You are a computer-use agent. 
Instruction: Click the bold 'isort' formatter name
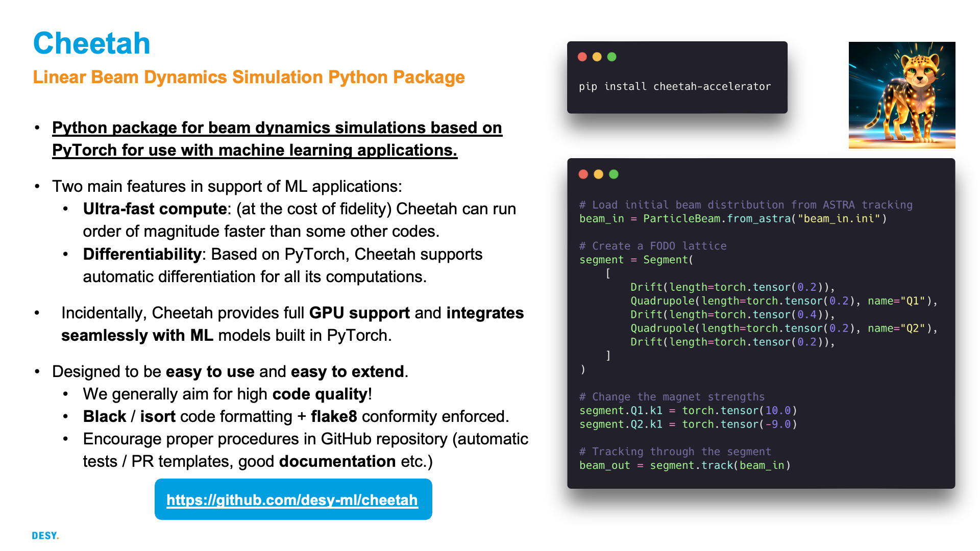point(158,416)
